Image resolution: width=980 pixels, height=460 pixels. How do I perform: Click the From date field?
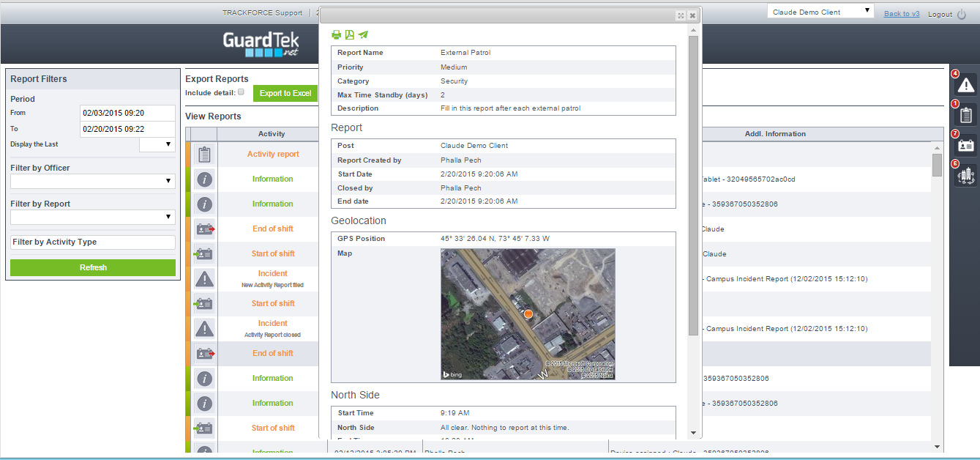click(127, 113)
